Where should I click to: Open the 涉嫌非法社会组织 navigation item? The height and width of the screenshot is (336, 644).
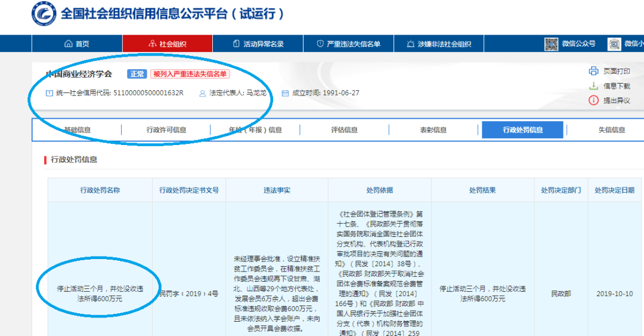(x=439, y=44)
